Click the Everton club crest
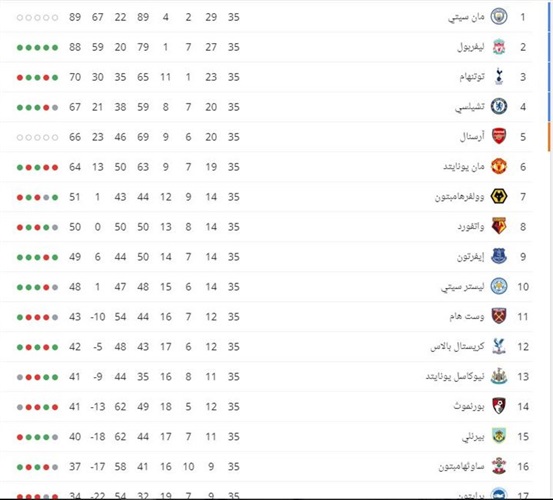Image resolution: width=553 pixels, height=500 pixels. pos(499,256)
